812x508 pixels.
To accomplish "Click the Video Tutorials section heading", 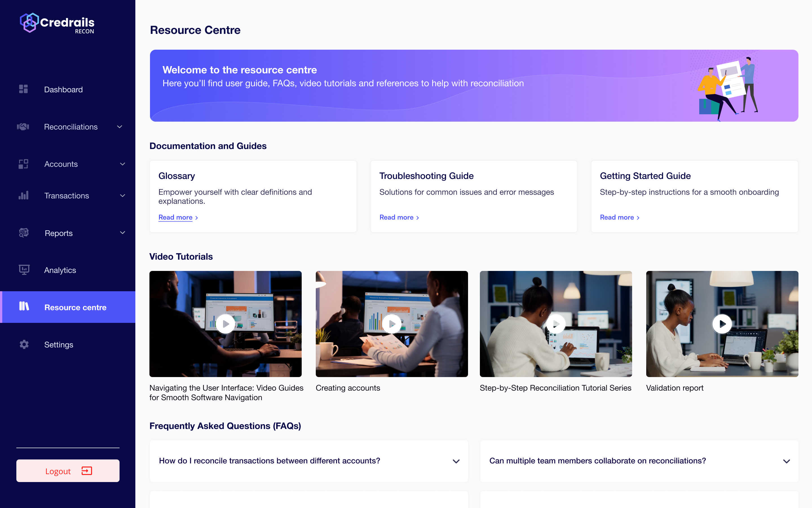I will 181,256.
